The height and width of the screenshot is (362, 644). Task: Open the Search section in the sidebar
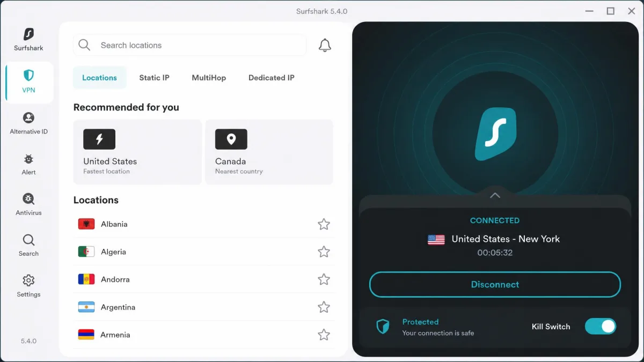29,246
